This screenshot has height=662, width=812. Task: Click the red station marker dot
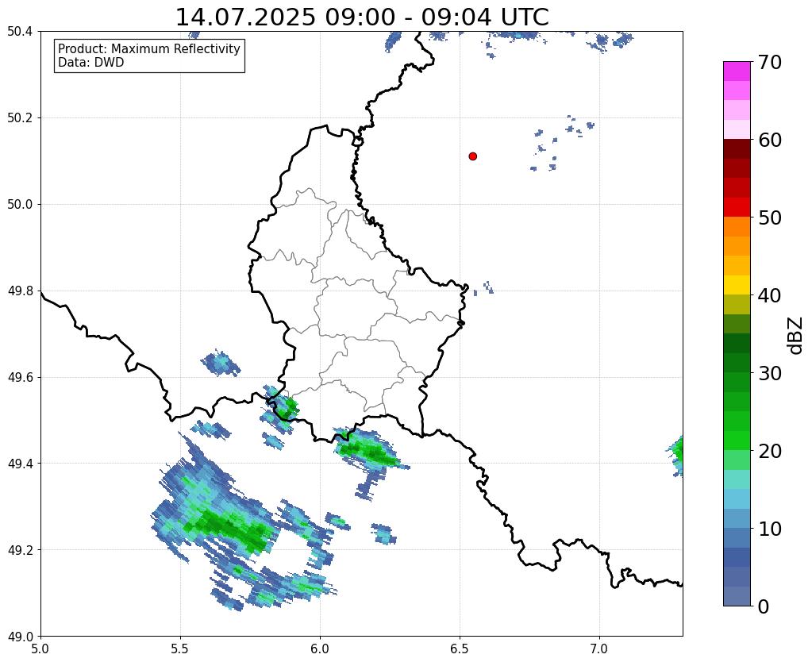473,156
